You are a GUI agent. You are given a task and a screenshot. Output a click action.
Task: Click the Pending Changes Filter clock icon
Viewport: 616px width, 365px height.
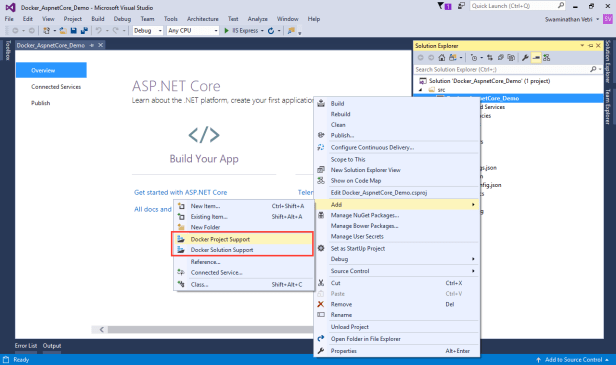(x=474, y=58)
